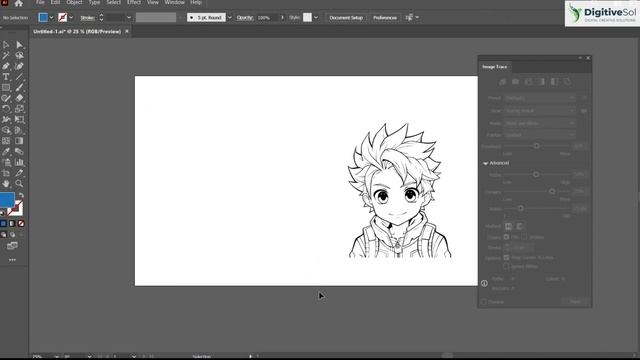Open the Palette dropdown in Image Trace
Viewport: 640px width, 360px height.
click(x=540, y=135)
